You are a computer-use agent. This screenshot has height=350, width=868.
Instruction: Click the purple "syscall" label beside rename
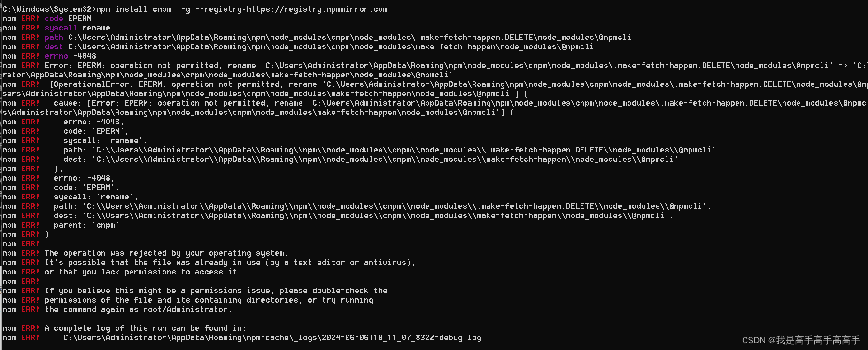pos(61,28)
